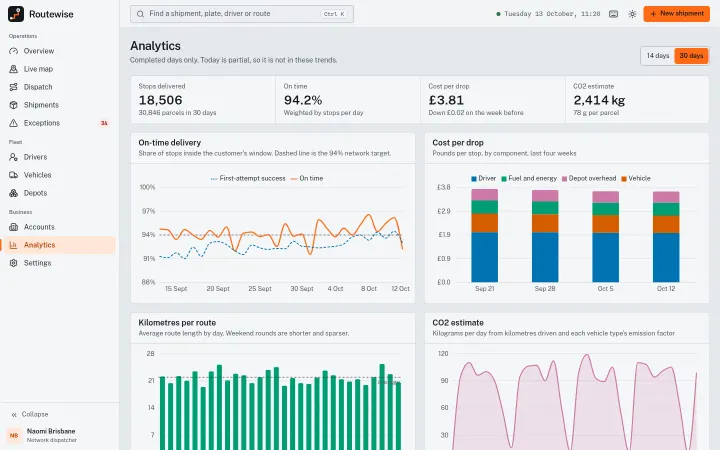The image size is (720, 450).
Task: Go to Overview page
Action: click(x=60, y=51)
